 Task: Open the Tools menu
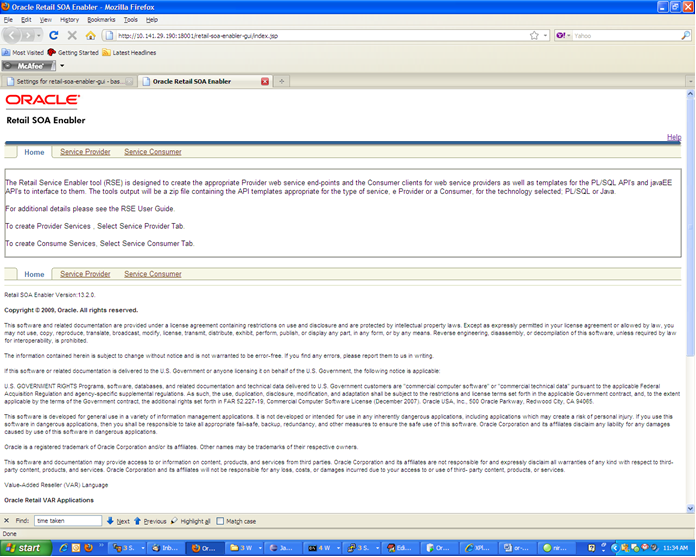click(130, 20)
